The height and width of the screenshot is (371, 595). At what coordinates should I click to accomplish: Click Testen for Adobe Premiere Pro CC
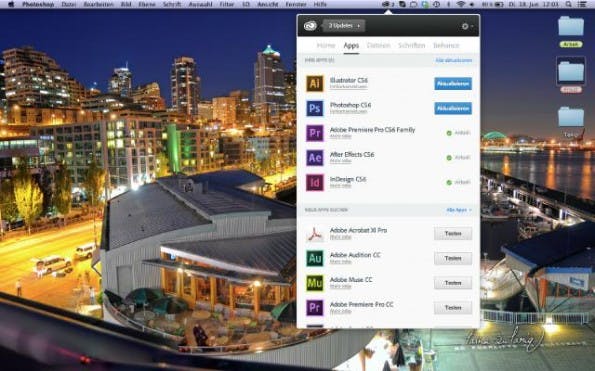[453, 308]
